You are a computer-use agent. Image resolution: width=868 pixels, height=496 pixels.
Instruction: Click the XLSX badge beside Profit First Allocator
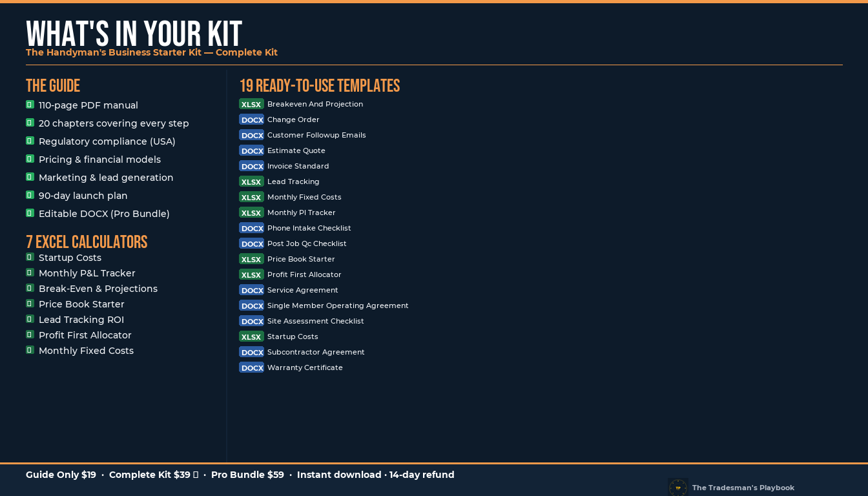[251, 274]
